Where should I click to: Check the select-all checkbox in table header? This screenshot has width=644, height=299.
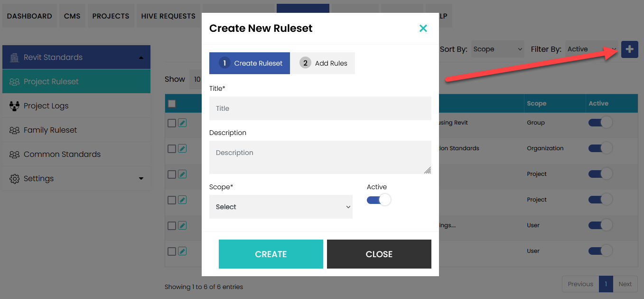(x=172, y=103)
